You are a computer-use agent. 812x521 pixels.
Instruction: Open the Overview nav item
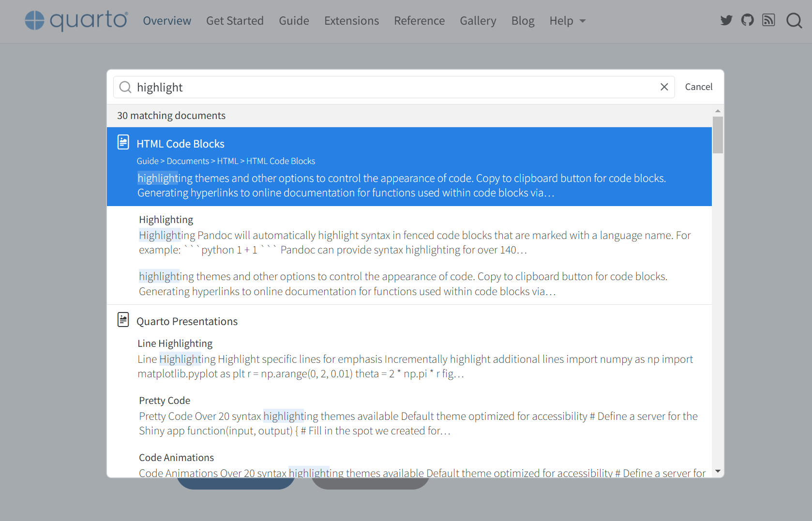167,21
